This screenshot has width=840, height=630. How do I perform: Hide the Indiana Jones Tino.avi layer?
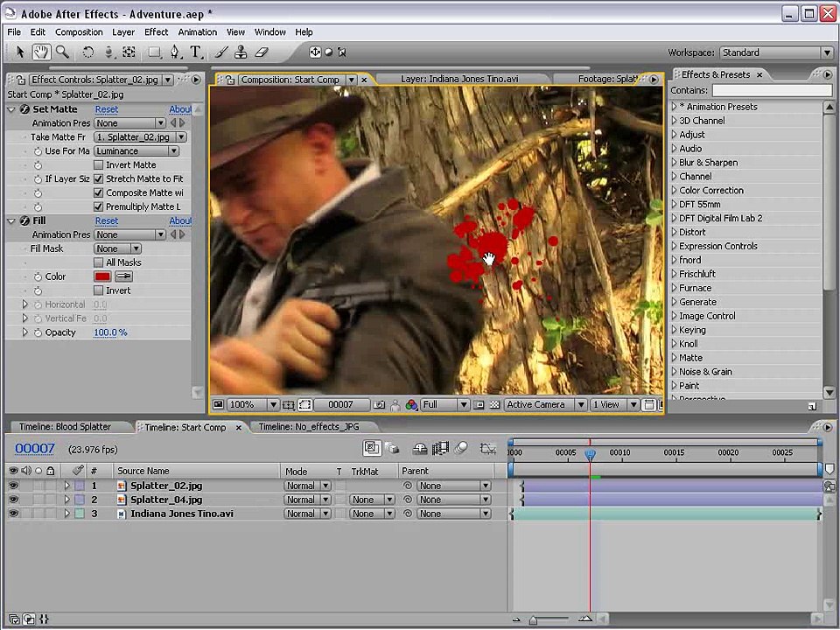pos(13,514)
